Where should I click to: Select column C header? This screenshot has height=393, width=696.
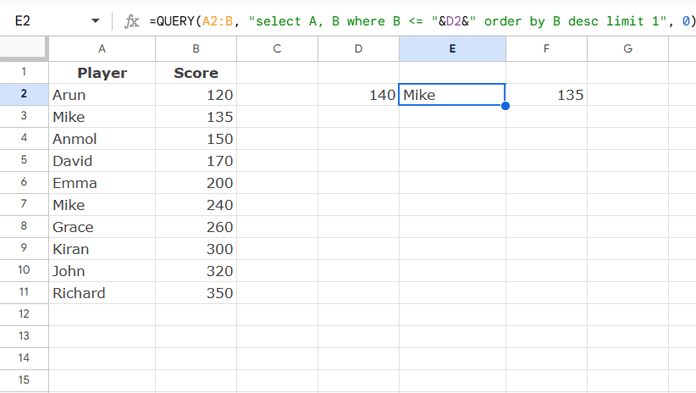coord(277,49)
